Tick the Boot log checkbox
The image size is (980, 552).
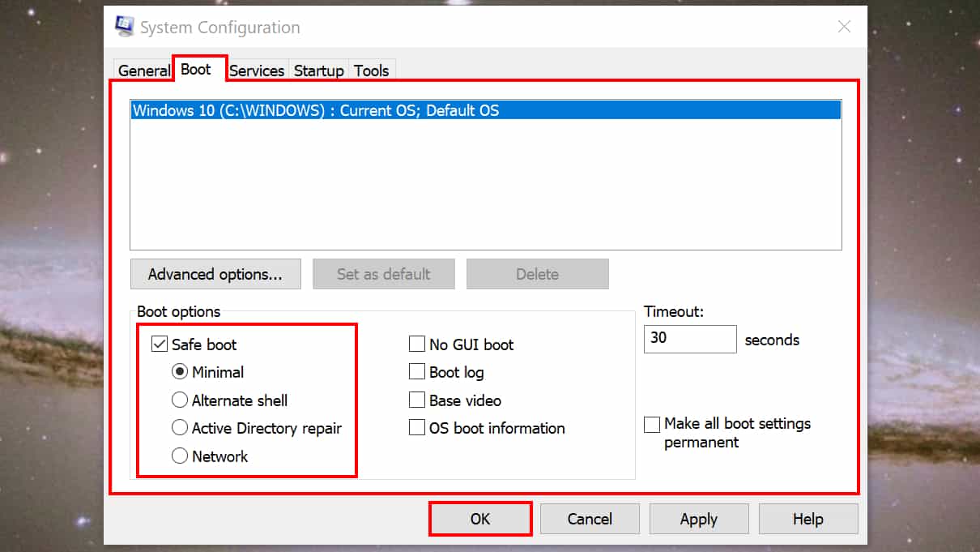(x=417, y=372)
